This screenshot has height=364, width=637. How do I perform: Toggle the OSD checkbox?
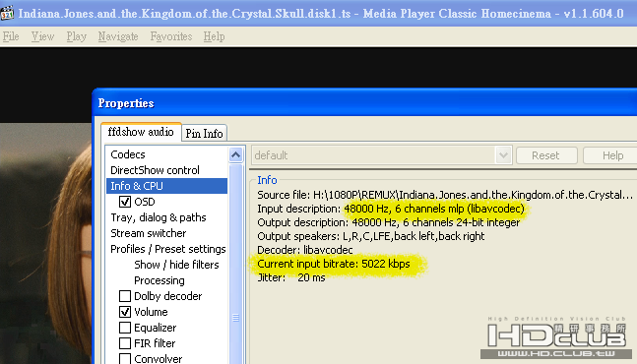(x=125, y=202)
